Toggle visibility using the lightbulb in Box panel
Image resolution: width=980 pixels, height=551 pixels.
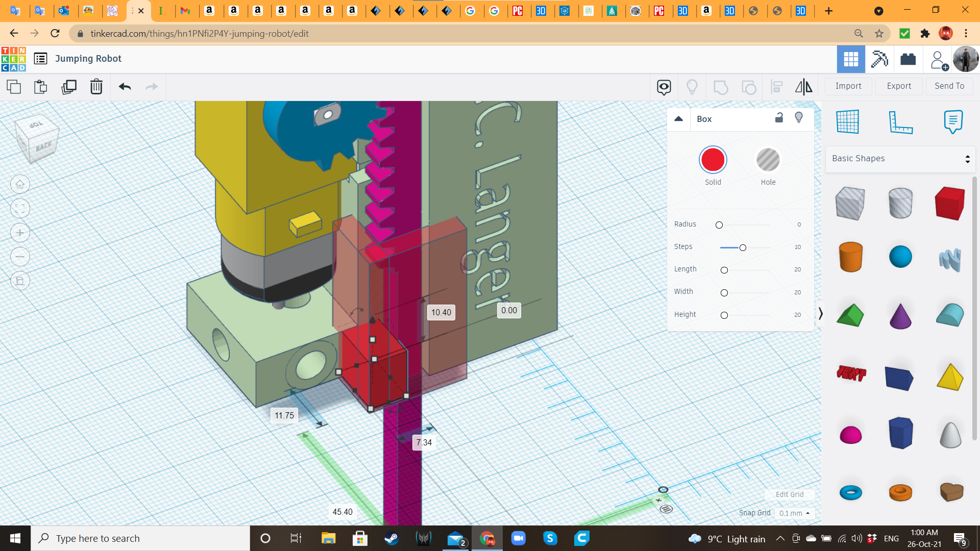(799, 118)
